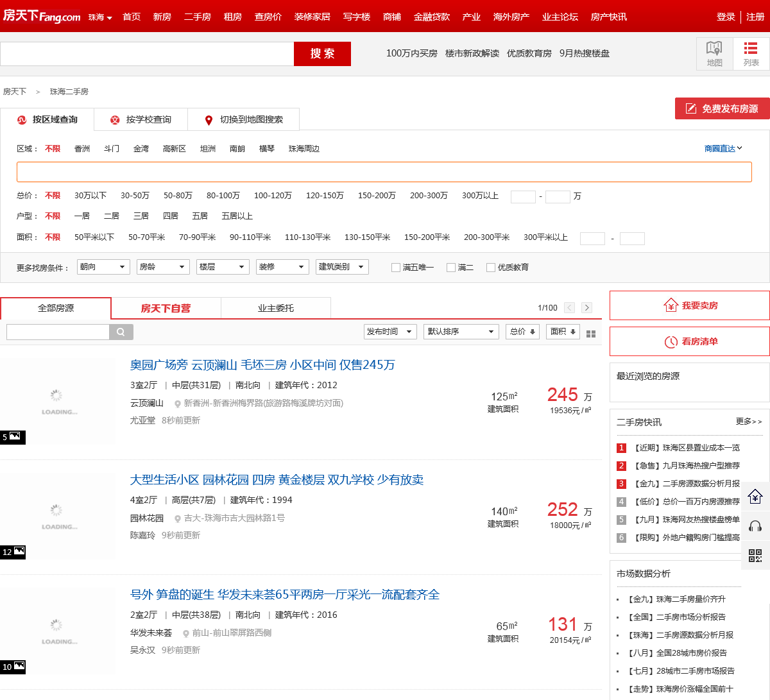
Task: Click location pin icon for 云顶澜山
Action: click(x=178, y=404)
